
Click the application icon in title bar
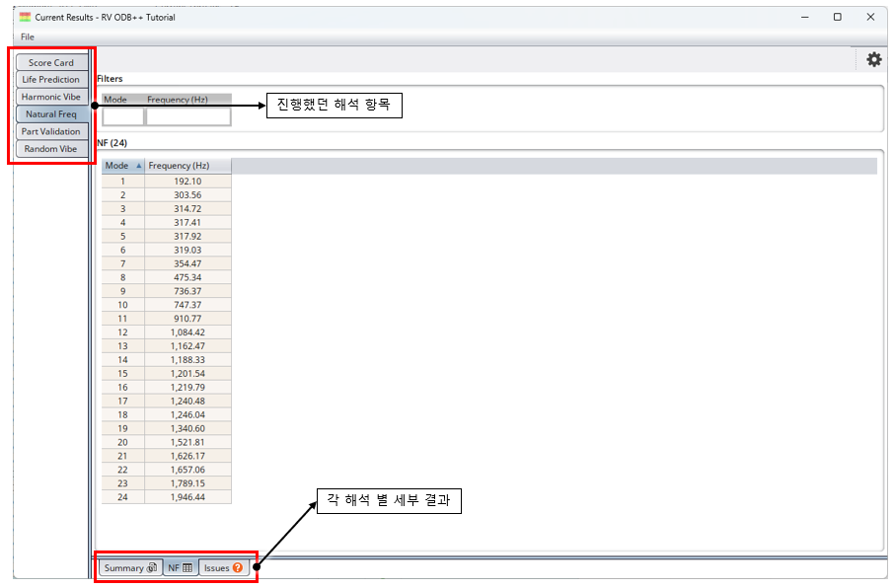pos(24,17)
